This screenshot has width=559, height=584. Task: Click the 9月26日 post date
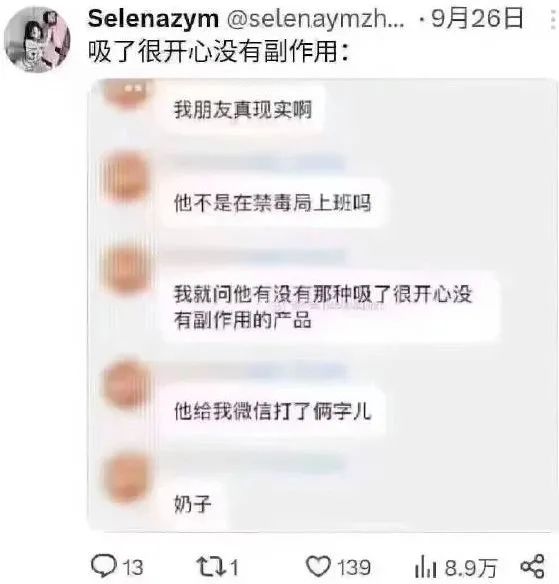click(477, 18)
